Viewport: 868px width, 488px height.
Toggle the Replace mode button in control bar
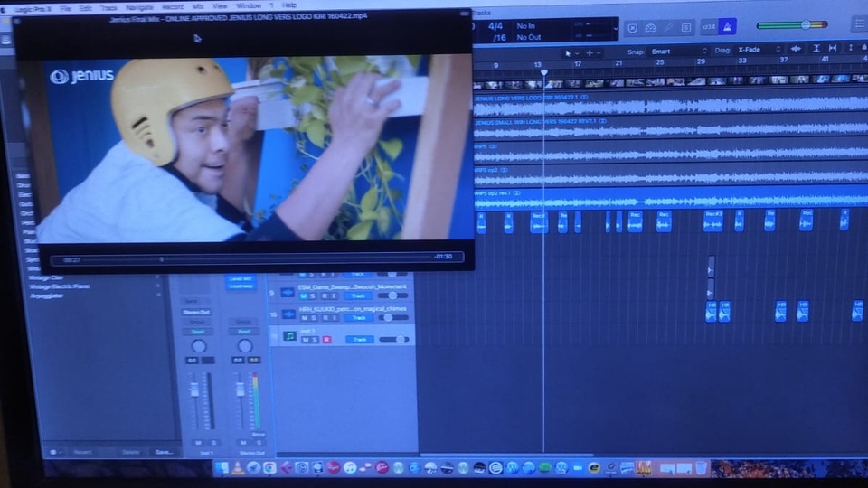[633, 28]
